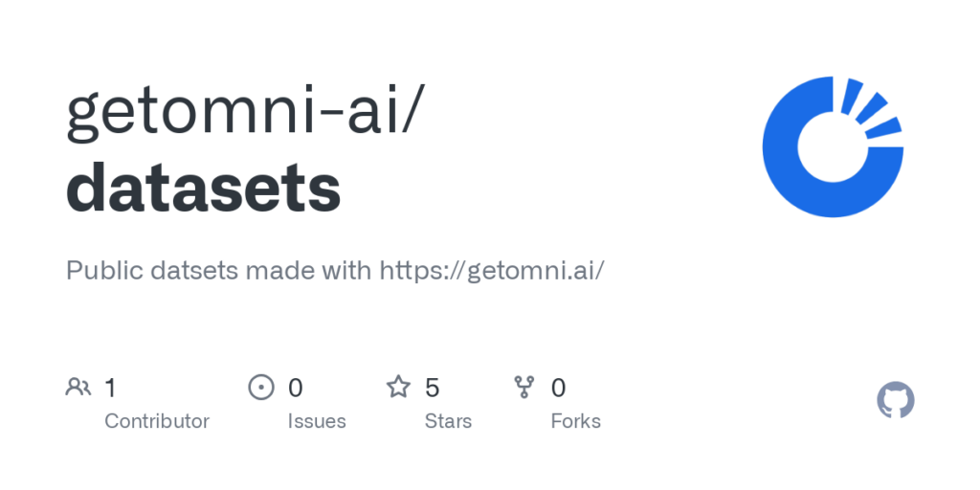This screenshot has width=980, height=490.
Task: Follow the https://getomni.ai/ link
Action: [492, 271]
